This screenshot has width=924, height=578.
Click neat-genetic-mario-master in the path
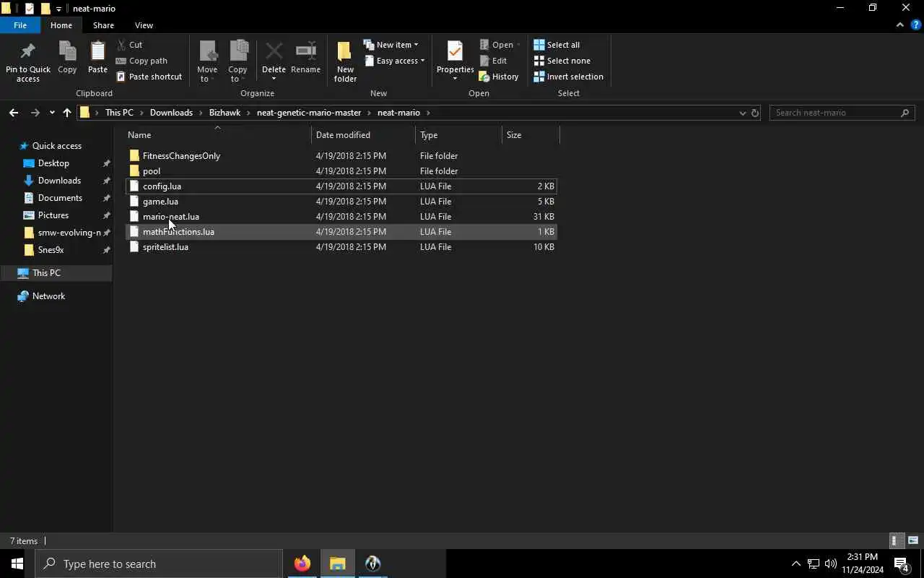[x=308, y=113]
